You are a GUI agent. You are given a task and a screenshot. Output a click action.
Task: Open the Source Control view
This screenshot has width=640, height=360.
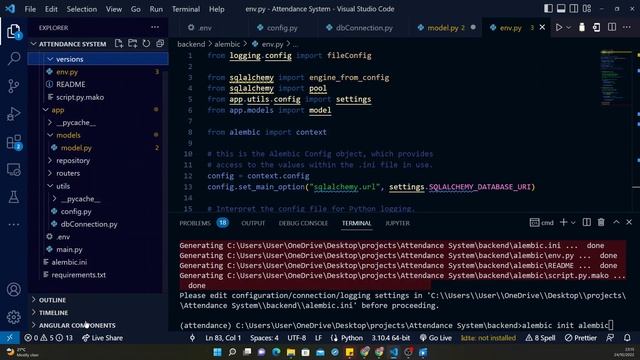click(13, 86)
